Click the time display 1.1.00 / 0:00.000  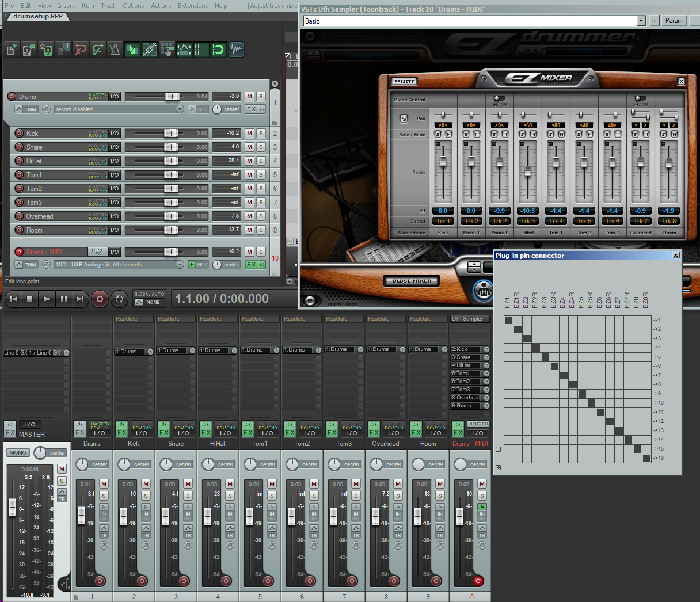(222, 299)
